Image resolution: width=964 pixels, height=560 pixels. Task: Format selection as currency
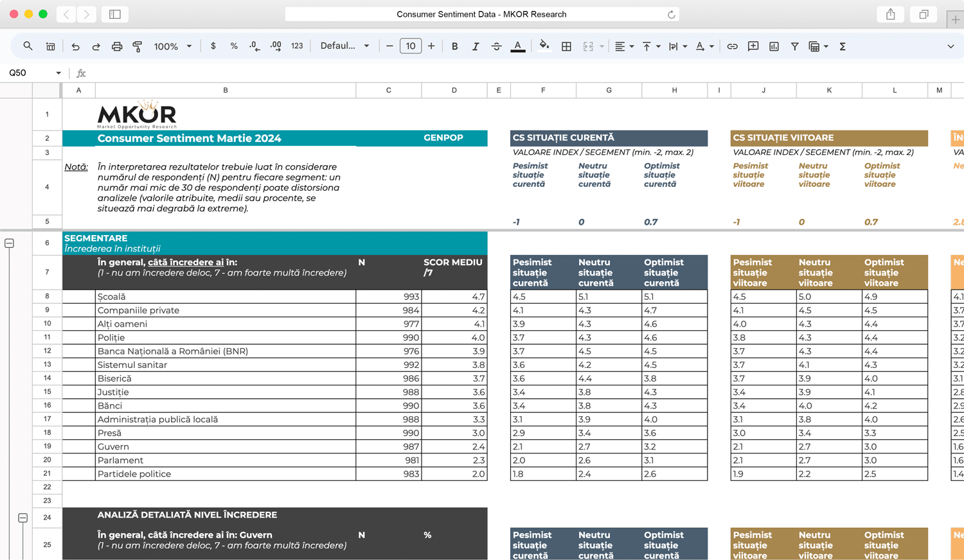coord(213,46)
